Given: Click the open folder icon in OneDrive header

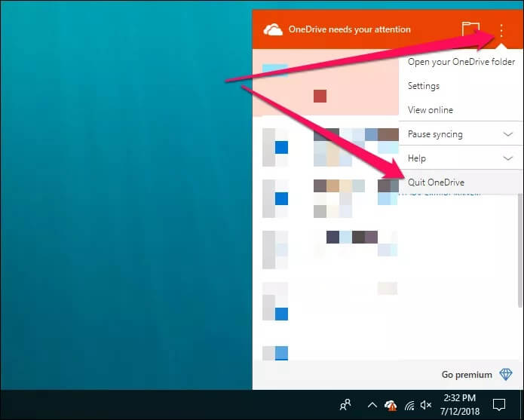Looking at the screenshot, I should (x=470, y=29).
